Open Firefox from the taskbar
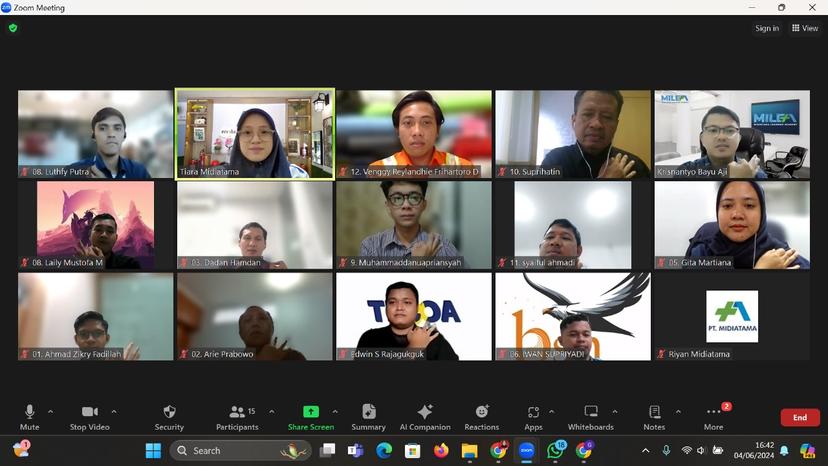Viewport: 828px width, 466px height. coord(441,451)
